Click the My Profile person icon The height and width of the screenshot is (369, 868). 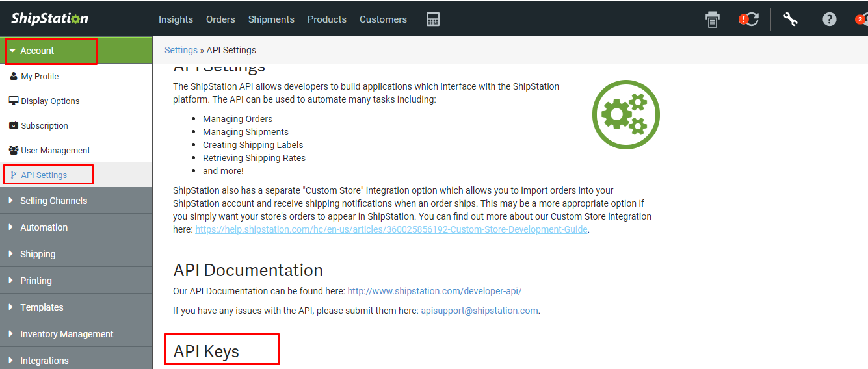tap(14, 76)
